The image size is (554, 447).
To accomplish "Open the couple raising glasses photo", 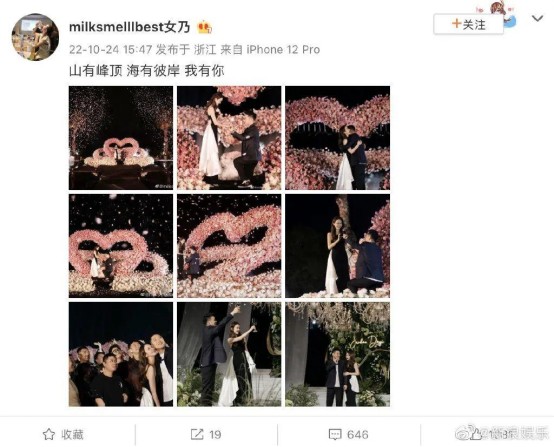I will click(229, 354).
